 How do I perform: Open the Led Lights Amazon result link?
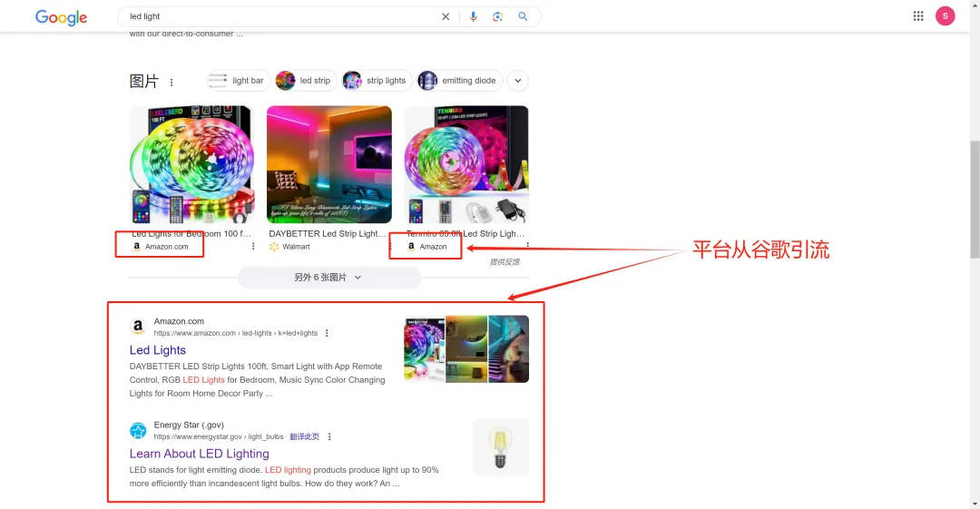[x=158, y=350]
